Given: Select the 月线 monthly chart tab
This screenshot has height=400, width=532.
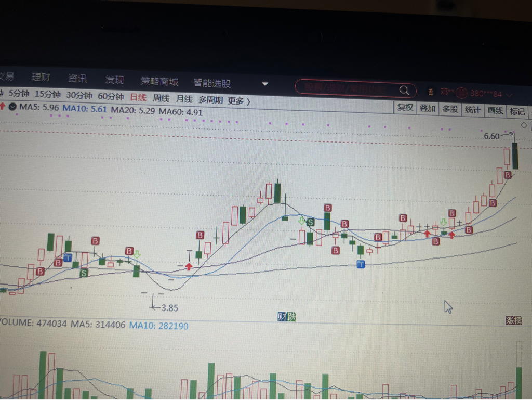Looking at the screenshot, I should tap(184, 99).
